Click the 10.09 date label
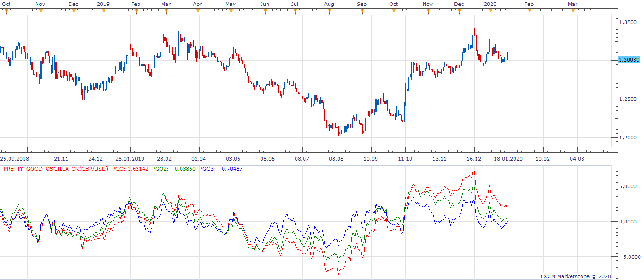 tap(371, 159)
